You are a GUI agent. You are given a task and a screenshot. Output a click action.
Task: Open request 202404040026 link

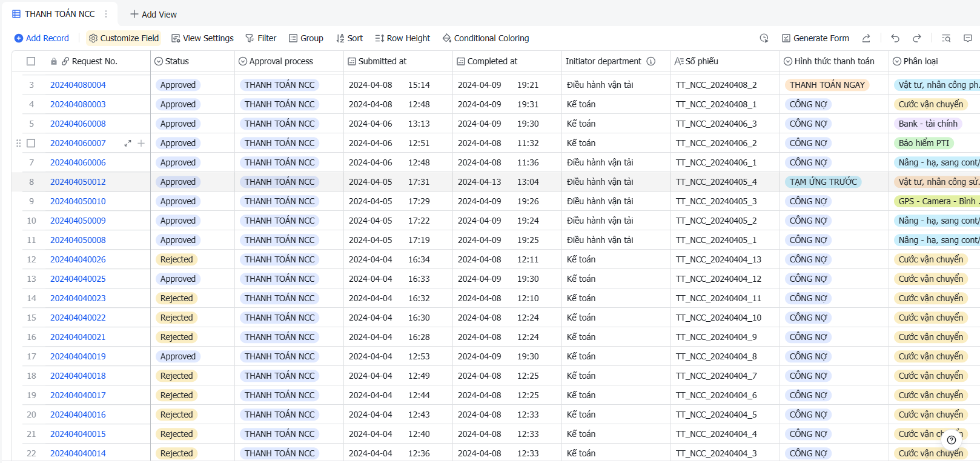[x=78, y=259]
